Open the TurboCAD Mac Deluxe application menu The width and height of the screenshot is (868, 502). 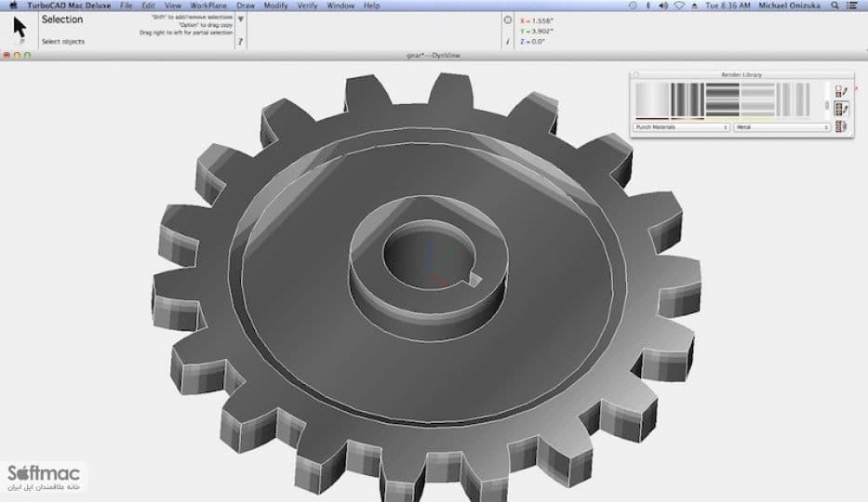[x=69, y=6]
